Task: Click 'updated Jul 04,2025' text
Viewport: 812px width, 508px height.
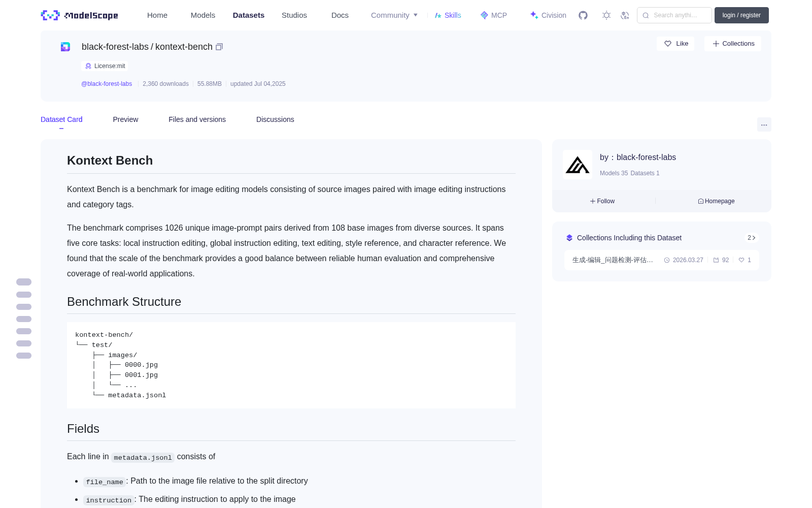Action: (x=258, y=84)
